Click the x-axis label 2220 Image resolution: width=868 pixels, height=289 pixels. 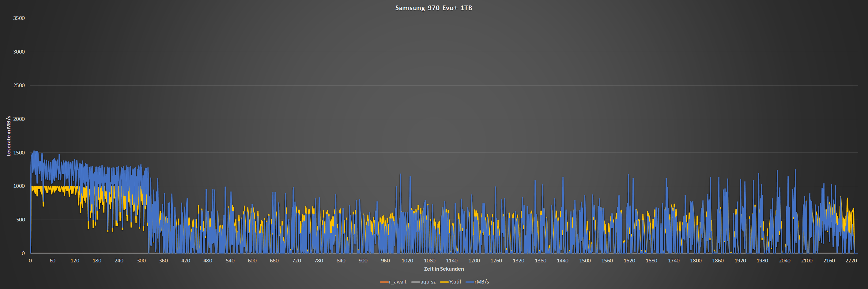click(851, 261)
